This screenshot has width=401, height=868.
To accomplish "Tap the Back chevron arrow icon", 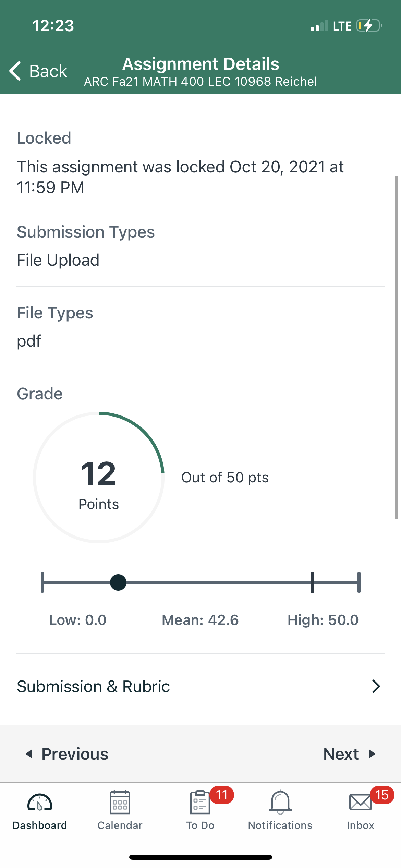I will (x=15, y=71).
